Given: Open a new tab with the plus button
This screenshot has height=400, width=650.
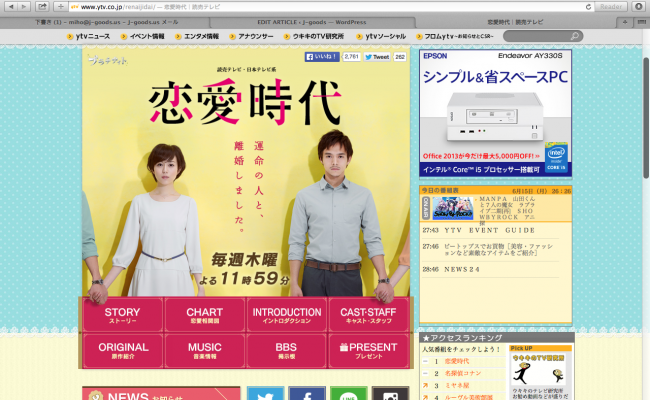Looking at the screenshot, I should click(x=625, y=22).
